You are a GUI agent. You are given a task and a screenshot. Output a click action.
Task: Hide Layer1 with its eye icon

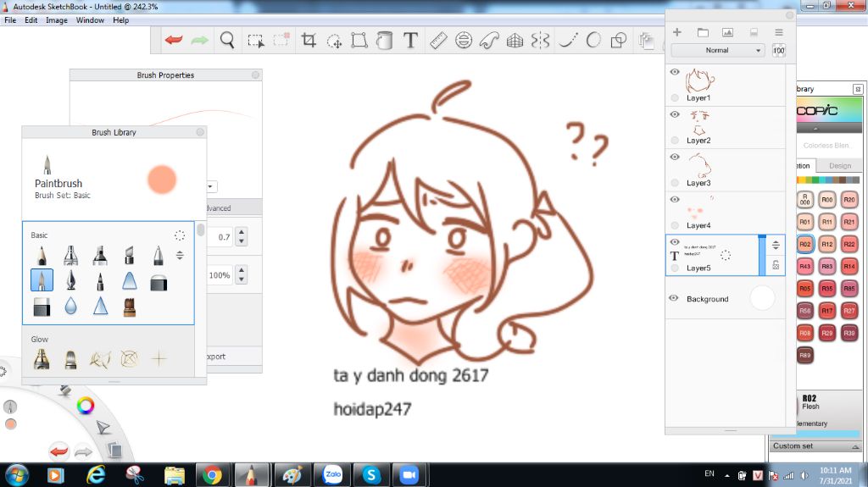pos(674,72)
